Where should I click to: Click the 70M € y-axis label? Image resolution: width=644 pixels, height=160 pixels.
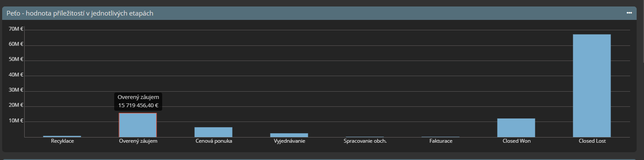(x=16, y=29)
